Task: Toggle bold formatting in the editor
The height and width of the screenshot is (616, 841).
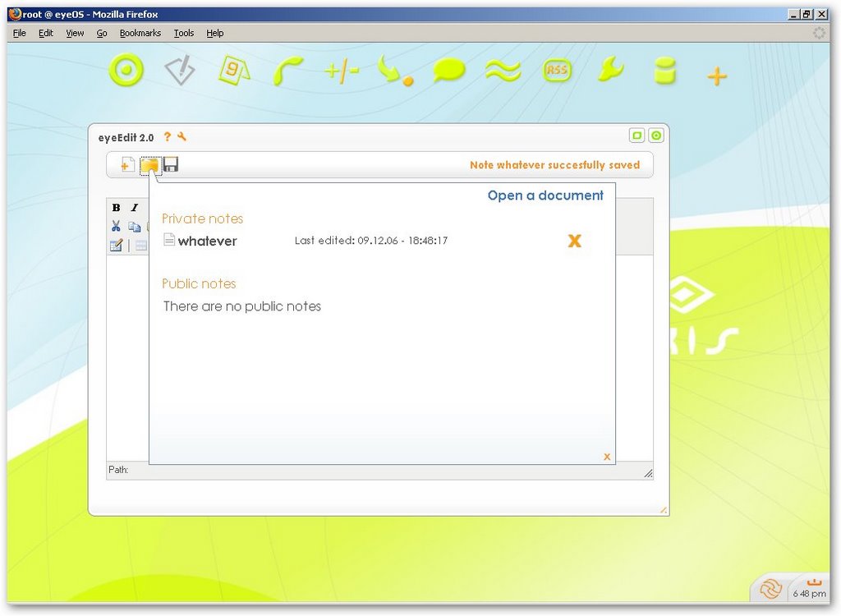Action: [116, 208]
